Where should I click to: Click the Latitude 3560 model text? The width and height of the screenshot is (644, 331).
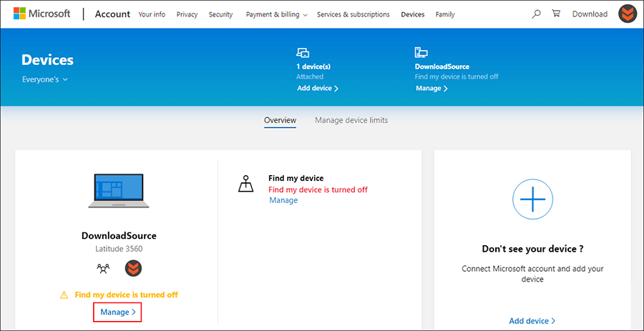pyautogui.click(x=119, y=249)
